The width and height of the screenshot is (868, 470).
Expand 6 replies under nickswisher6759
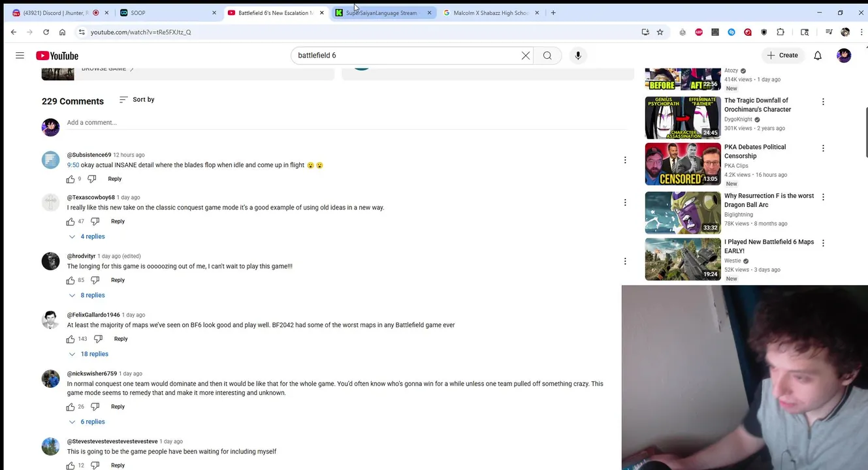point(87,422)
